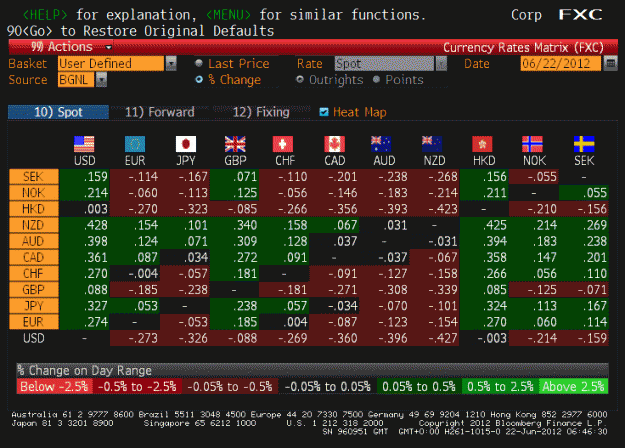Screen dimensions: 625x448
Task: Click the Above 2.5% legend swatch
Action: [574, 386]
